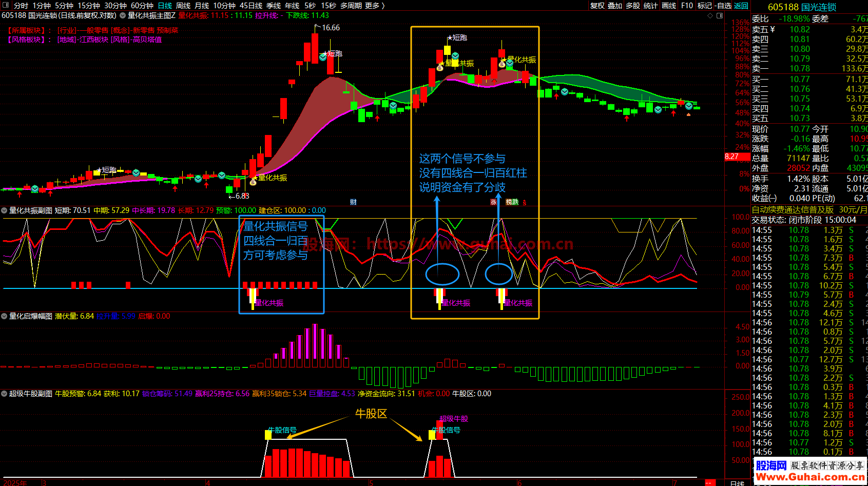This screenshot has width=868, height=486.
Task: Click the panel layout icon before 分时
Action: (x=6, y=5)
